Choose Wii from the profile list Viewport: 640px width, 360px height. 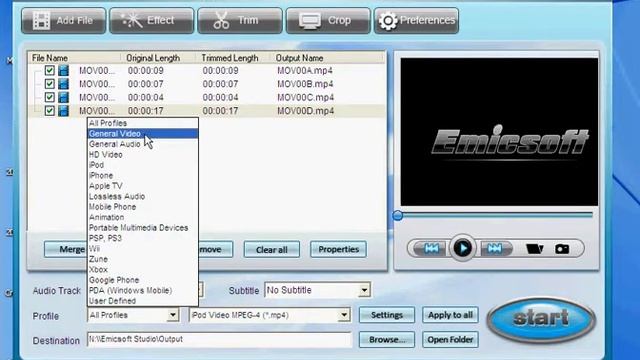(143, 249)
